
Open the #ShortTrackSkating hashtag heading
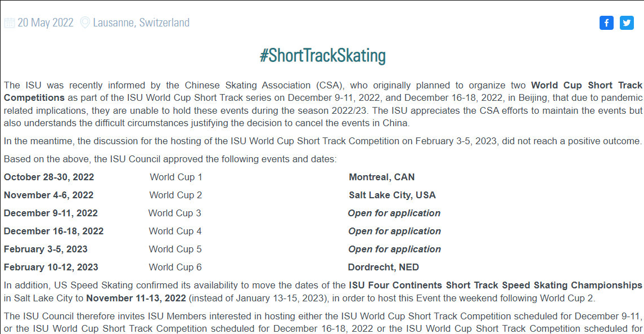pyautogui.click(x=322, y=56)
